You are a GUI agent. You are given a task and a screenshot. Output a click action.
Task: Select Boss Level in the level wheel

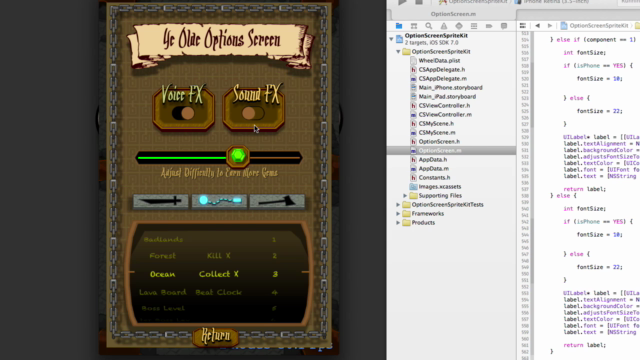[163, 308]
